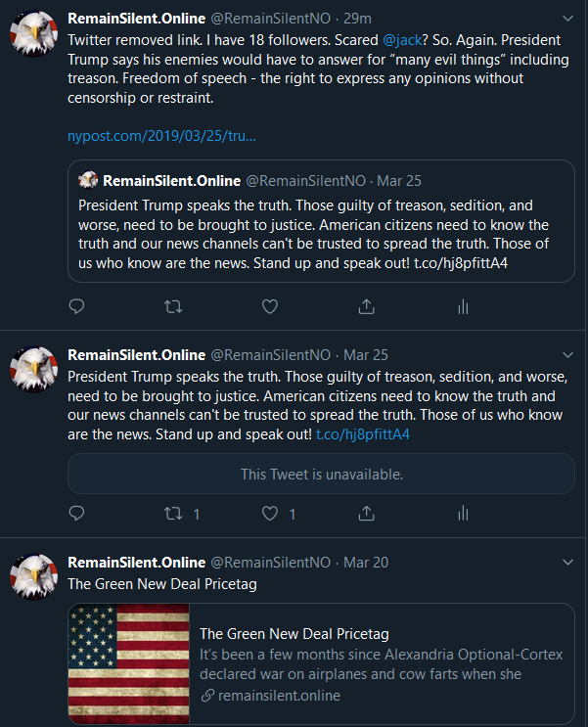
Task: Open t.co/hj8pfittA4 link in the Mar 25 tweet
Action: click(361, 433)
